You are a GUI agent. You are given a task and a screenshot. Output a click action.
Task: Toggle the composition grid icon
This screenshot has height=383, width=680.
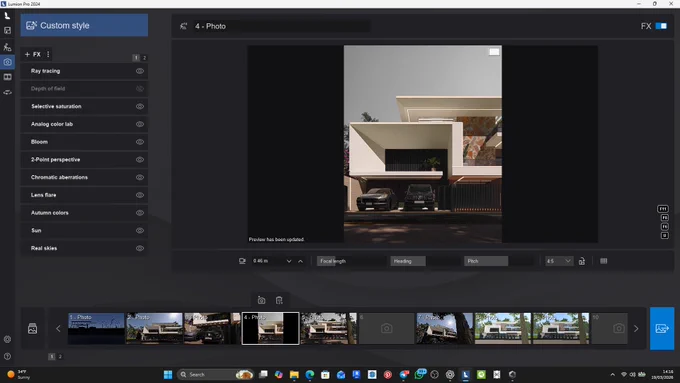pyautogui.click(x=604, y=261)
